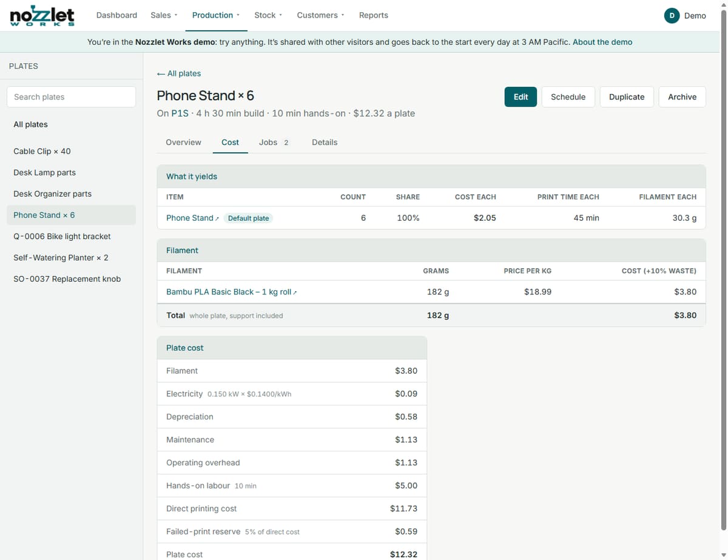Go back via ← All plates link
728x560 pixels.
click(x=179, y=73)
